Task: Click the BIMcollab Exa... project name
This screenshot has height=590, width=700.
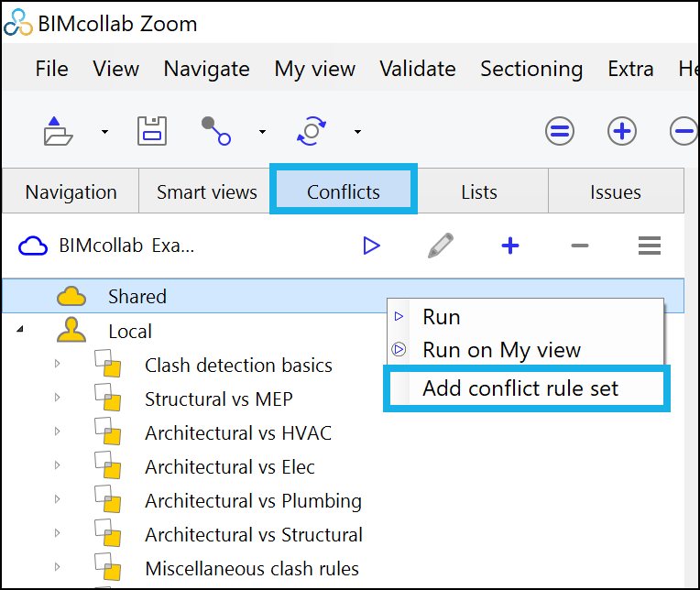Action: point(126,246)
